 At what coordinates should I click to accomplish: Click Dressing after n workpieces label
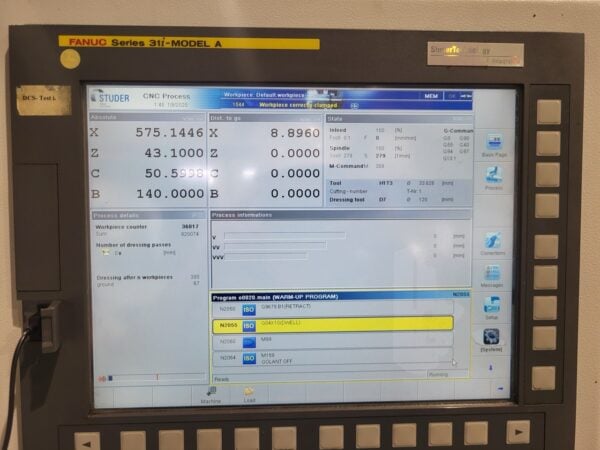click(x=134, y=277)
